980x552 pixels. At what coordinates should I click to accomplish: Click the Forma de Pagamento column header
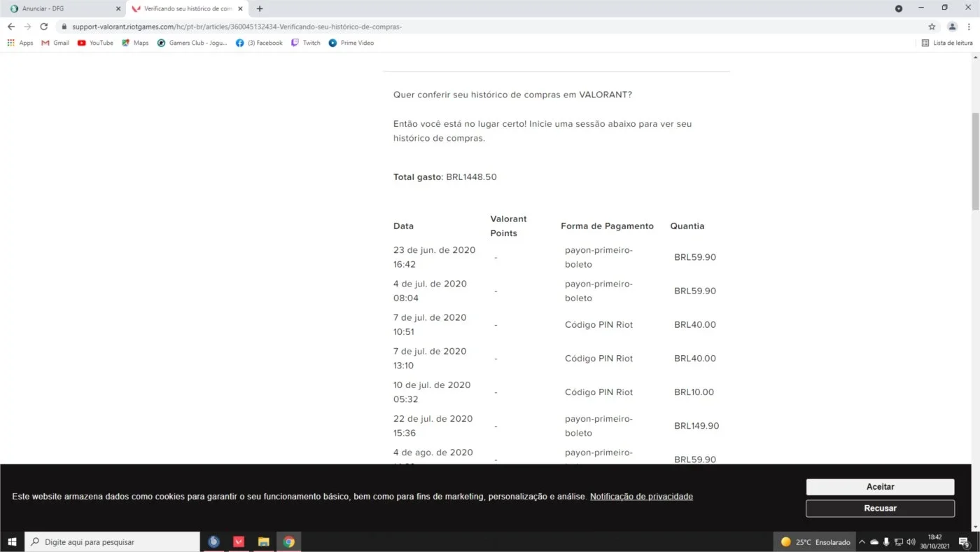[x=607, y=226]
